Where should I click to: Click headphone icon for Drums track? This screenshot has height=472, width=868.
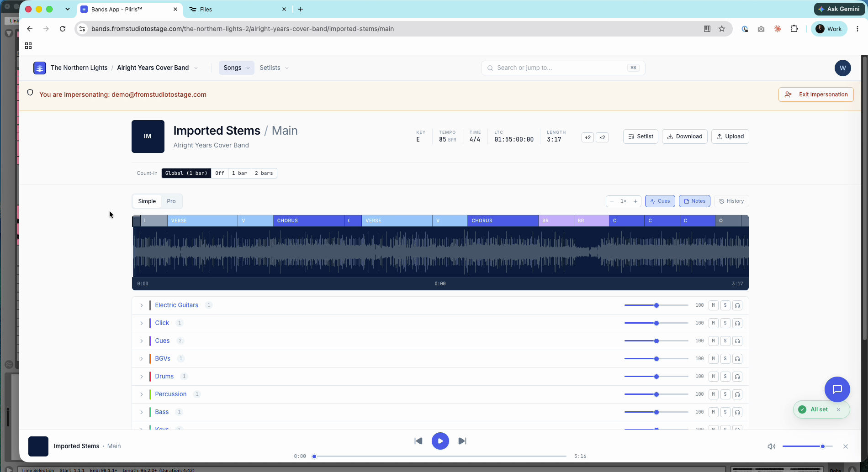click(x=737, y=377)
